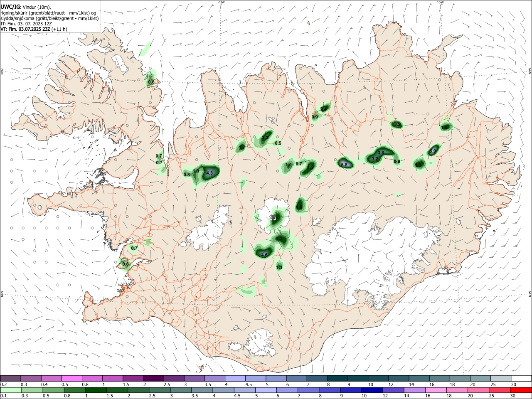Select the 0.6 value near the southwest coast
The image size is (532, 399).
point(126,264)
